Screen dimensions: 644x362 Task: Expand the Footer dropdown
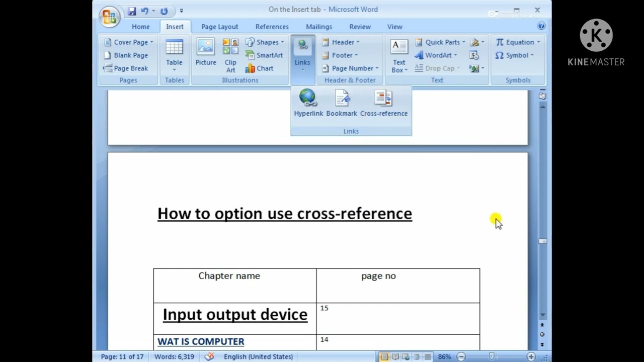click(340, 55)
